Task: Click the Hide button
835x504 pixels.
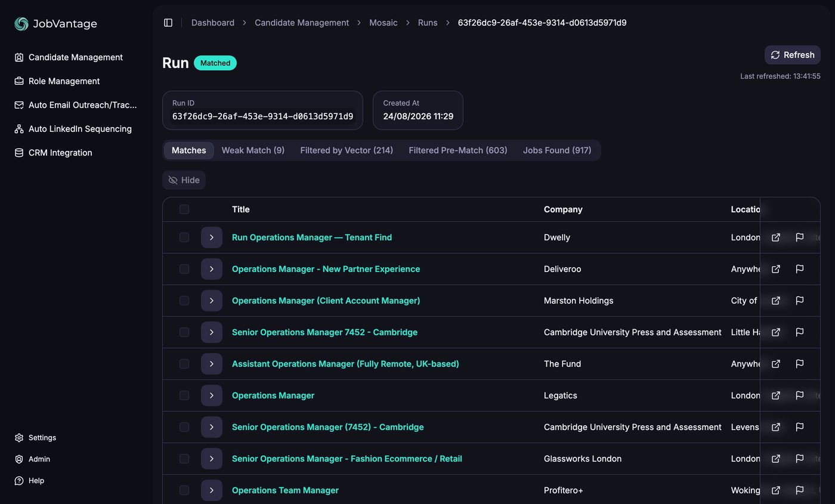Action: tap(184, 180)
